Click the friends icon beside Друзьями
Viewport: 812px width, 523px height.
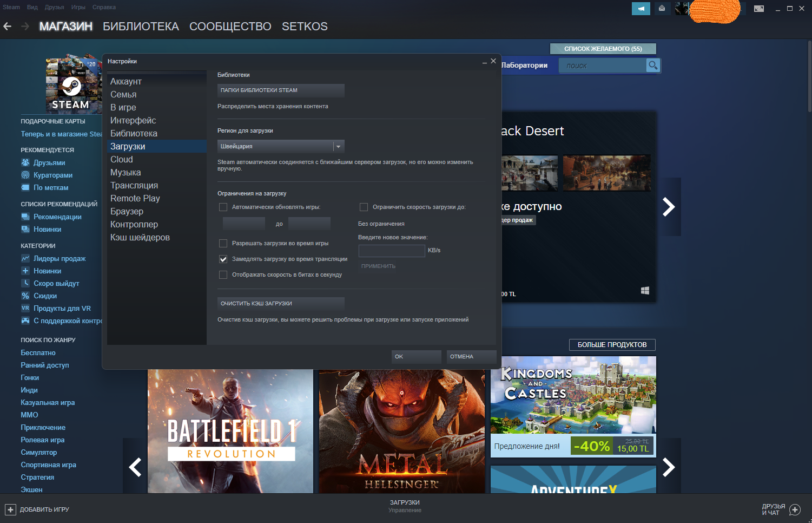25,162
